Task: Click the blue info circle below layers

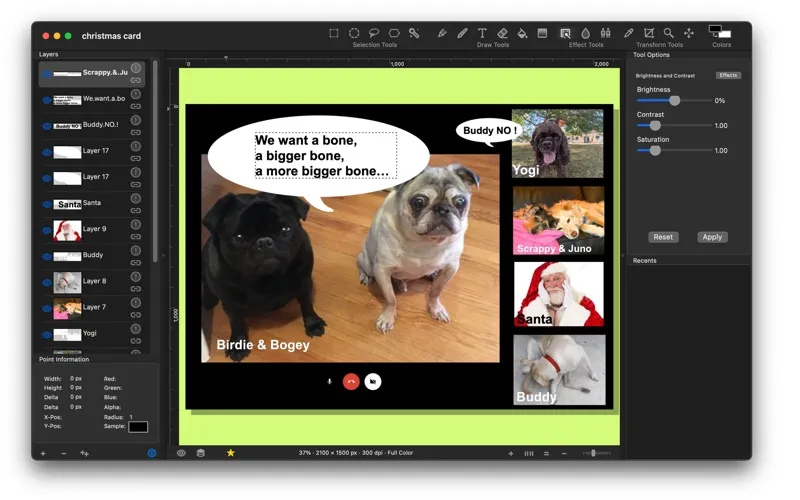Action: click(x=152, y=453)
